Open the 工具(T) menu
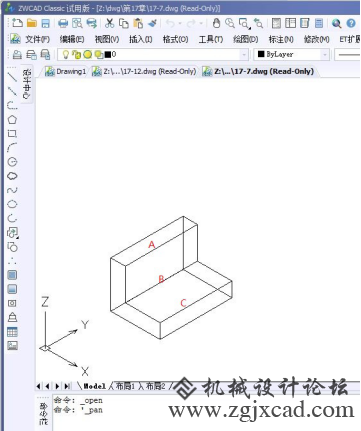 211,39
